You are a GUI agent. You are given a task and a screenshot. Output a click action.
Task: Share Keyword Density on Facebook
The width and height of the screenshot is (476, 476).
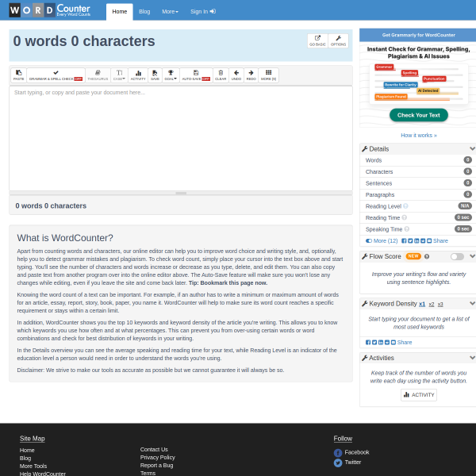[368, 342]
